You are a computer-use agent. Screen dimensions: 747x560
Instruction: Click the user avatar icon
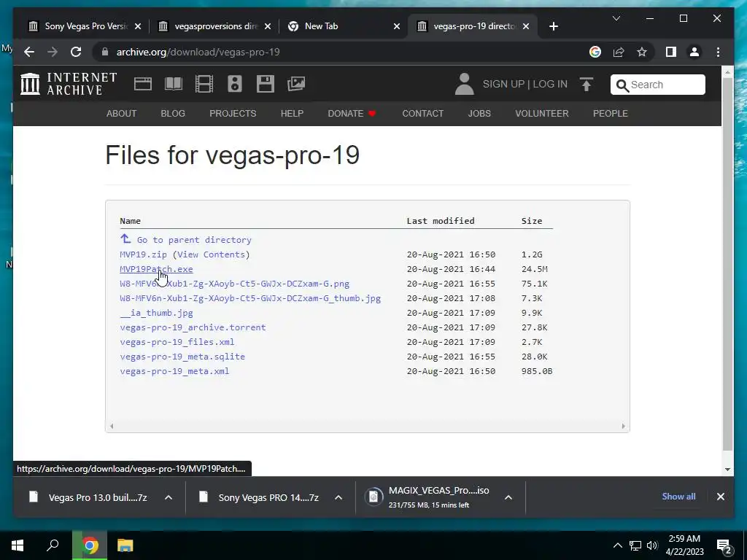[464, 84]
